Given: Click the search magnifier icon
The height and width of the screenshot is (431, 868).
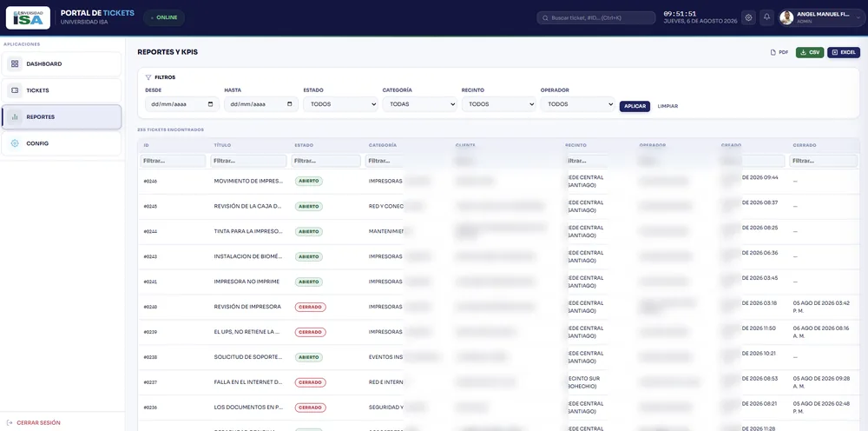Looking at the screenshot, I should coord(545,17).
